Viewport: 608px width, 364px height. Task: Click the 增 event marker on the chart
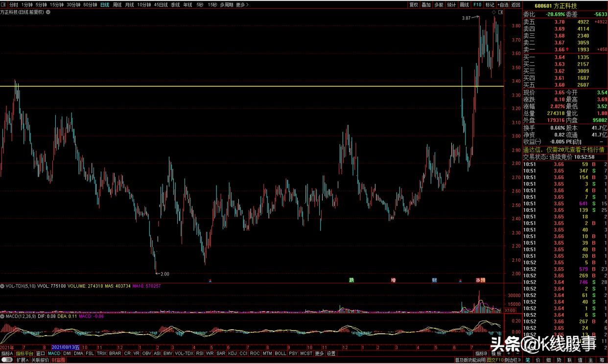pos(393,280)
